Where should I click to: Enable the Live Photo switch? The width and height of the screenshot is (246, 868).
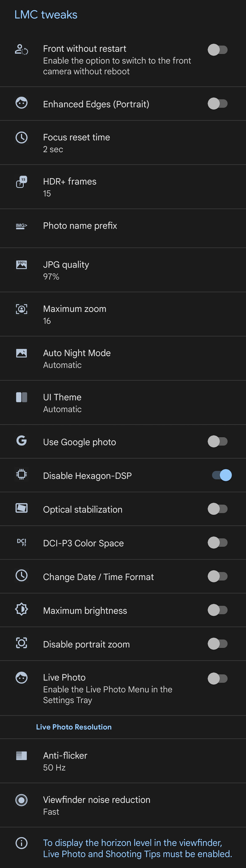[x=218, y=678]
